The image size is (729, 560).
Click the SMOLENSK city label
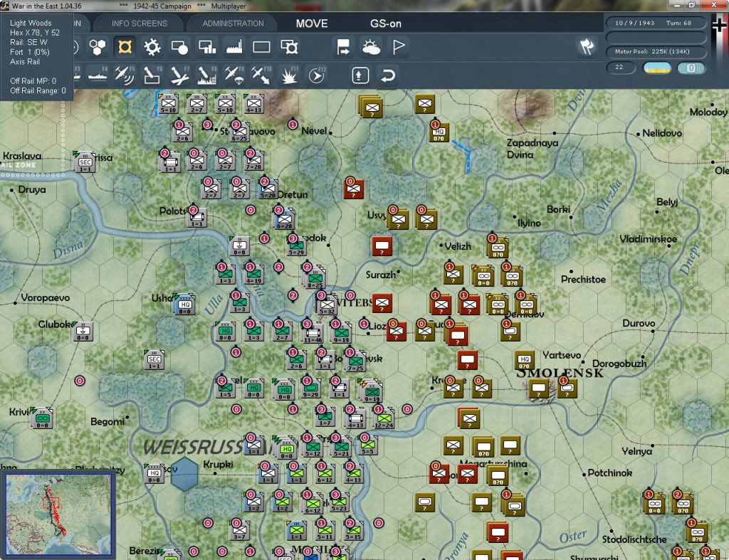point(560,373)
